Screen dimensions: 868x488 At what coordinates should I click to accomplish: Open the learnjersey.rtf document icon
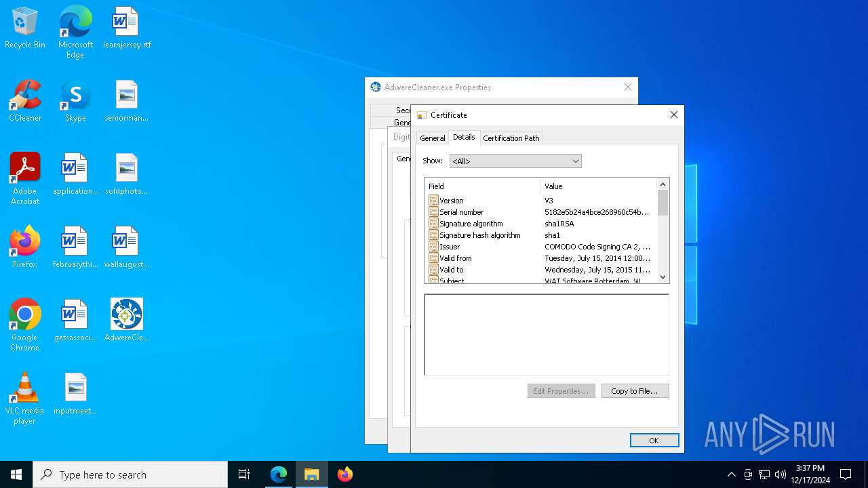[127, 28]
